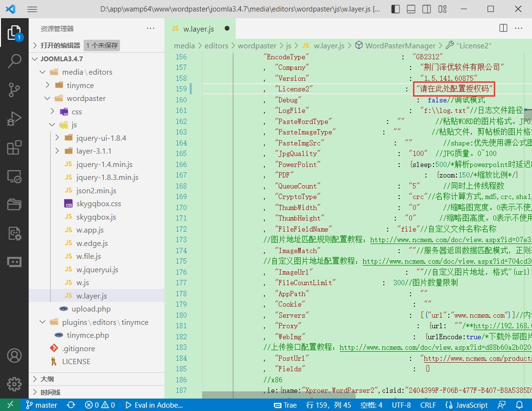Toggle the primary sidebar layout button
This screenshot has height=411, width=532.
(395, 9)
